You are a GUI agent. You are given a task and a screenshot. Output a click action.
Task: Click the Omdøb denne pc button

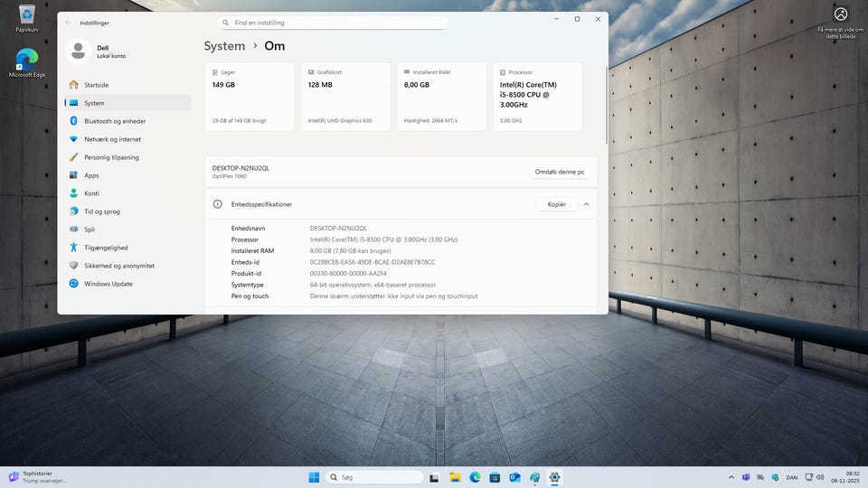pyautogui.click(x=559, y=172)
